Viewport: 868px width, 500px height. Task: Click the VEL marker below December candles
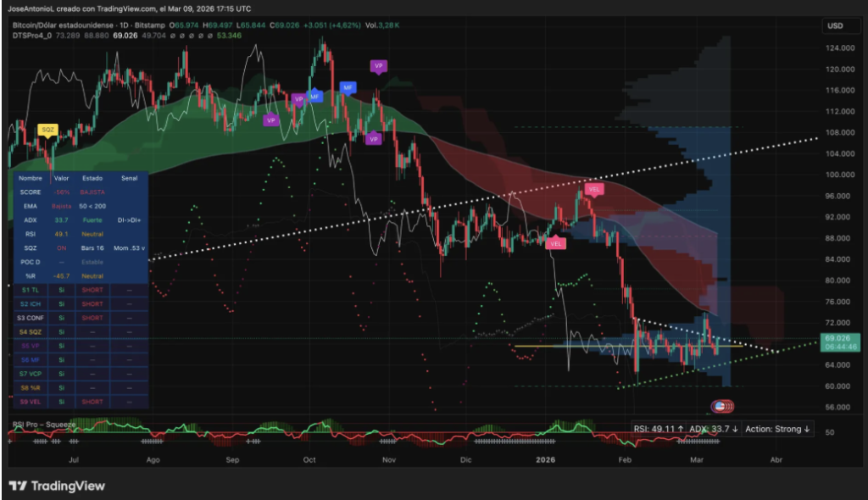(556, 243)
